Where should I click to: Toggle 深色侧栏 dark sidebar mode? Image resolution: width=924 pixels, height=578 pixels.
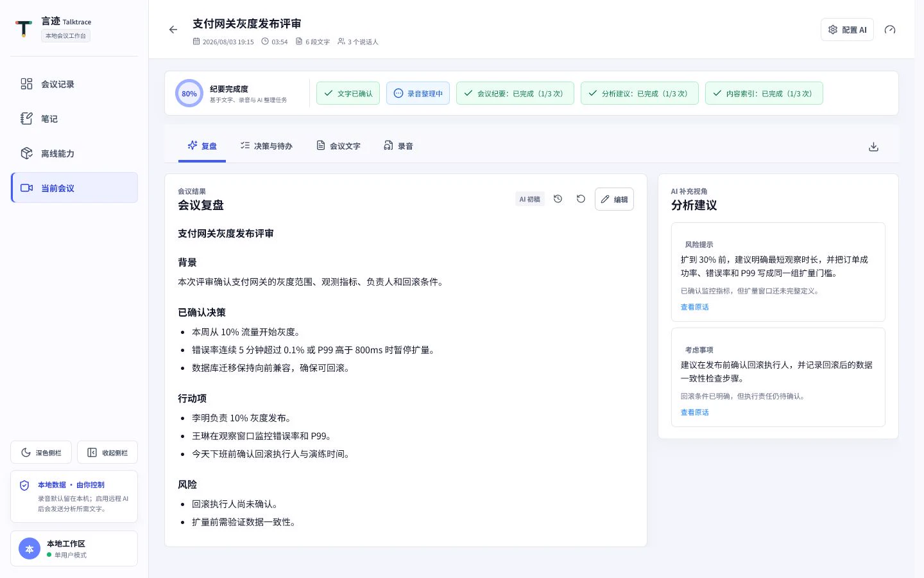point(41,453)
